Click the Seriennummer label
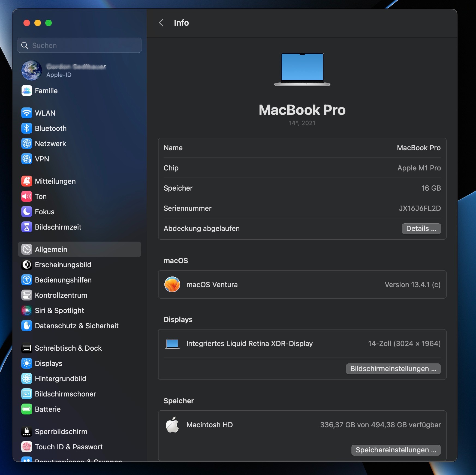The image size is (476, 475). (x=188, y=208)
